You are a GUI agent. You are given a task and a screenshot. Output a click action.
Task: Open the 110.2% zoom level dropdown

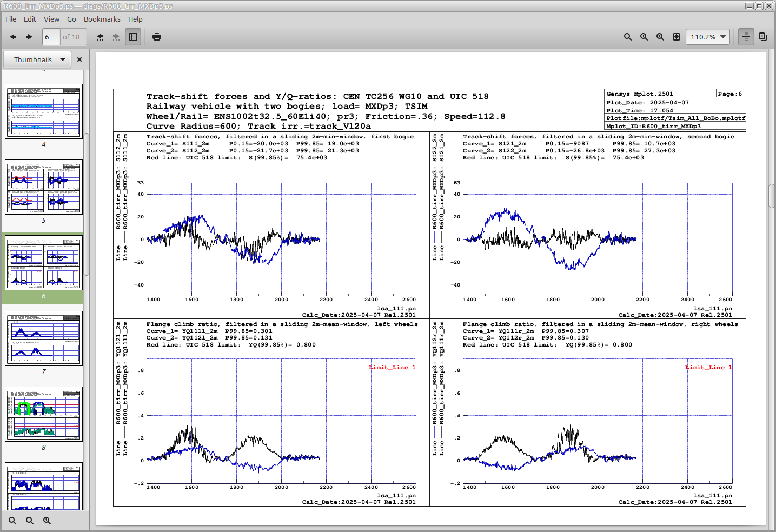[708, 37]
